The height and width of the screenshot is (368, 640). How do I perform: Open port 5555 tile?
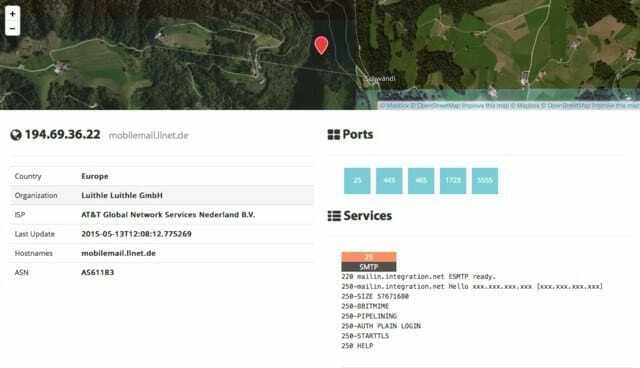click(x=485, y=181)
